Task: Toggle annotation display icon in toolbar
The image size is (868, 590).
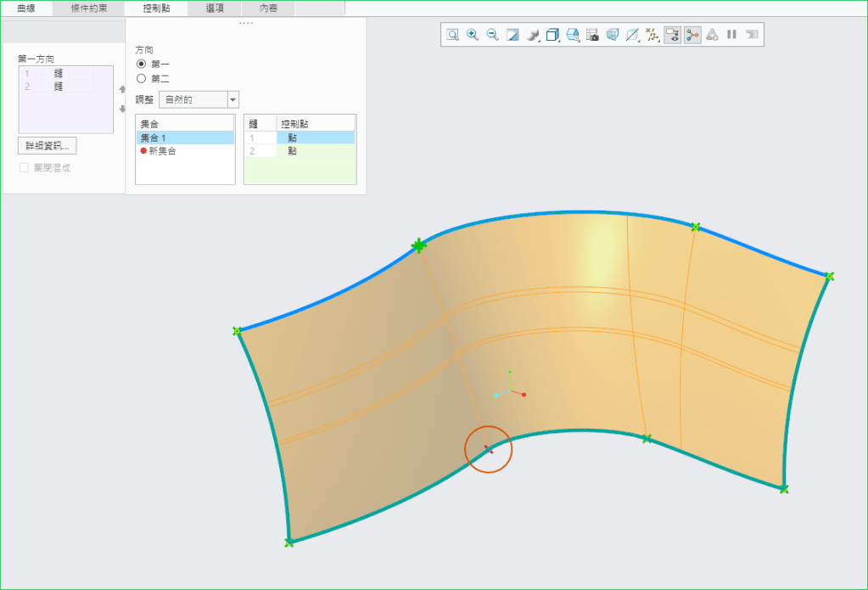Action: pyautogui.click(x=672, y=35)
